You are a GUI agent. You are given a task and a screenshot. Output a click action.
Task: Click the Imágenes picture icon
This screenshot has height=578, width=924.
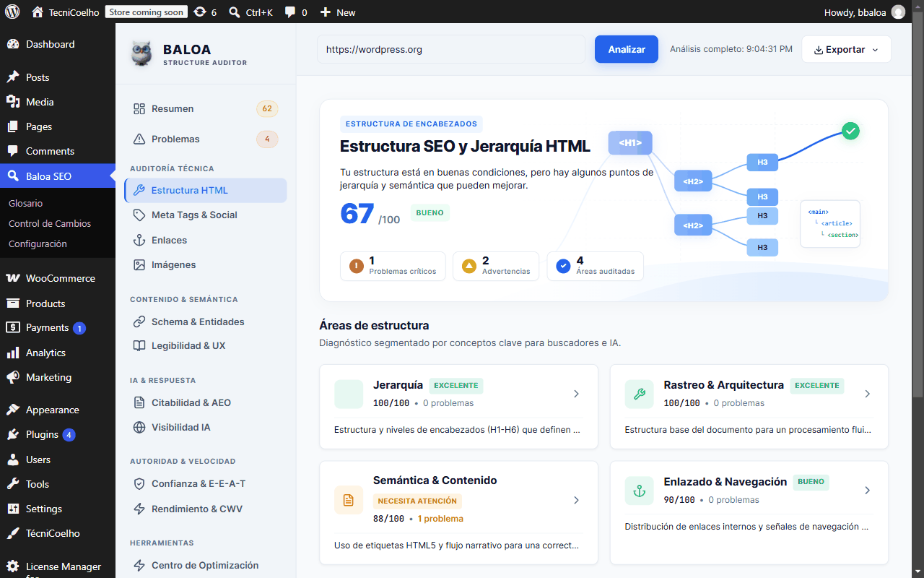139,264
